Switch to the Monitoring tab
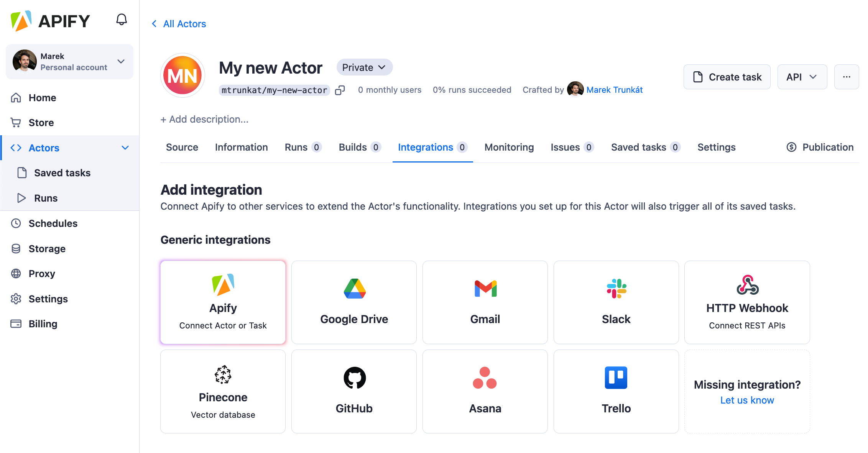The height and width of the screenshot is (453, 868). tap(509, 147)
